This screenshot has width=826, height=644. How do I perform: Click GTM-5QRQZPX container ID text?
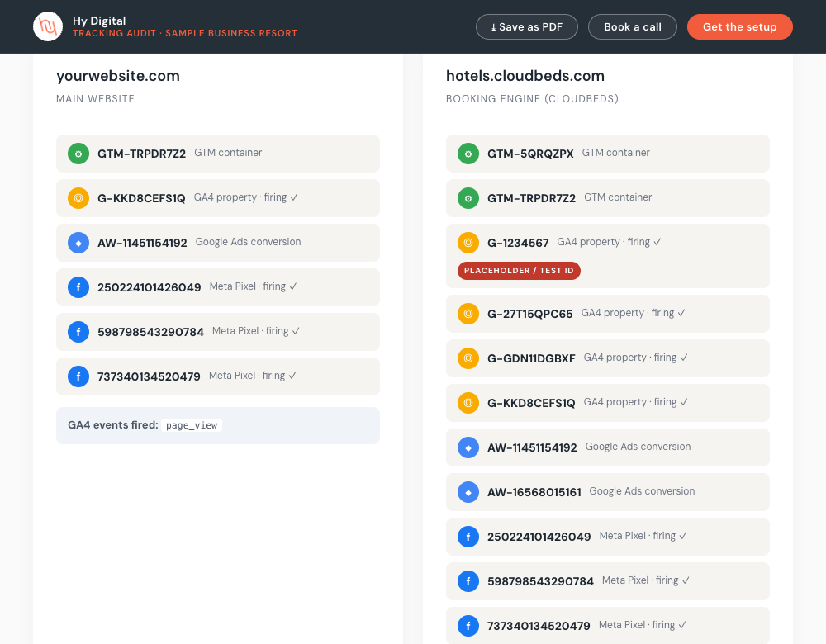pos(530,154)
